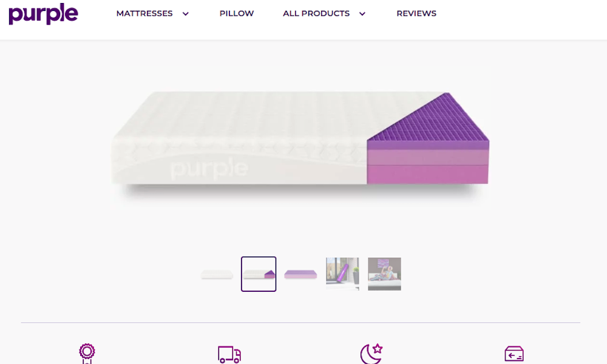This screenshot has width=607, height=364.
Task: Open the Reviews page
Action: click(x=416, y=13)
